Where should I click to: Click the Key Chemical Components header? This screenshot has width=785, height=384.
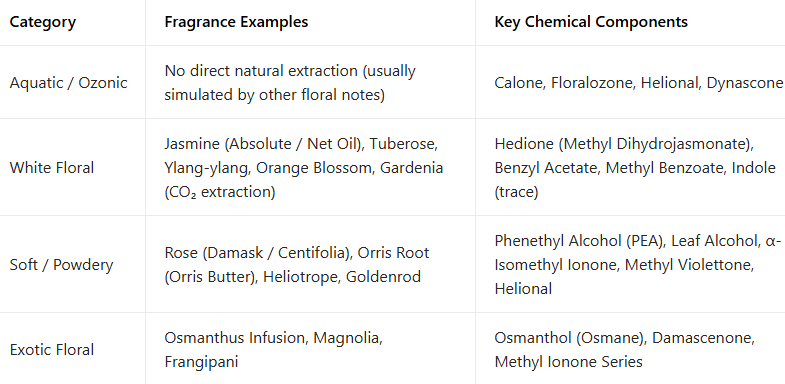(x=591, y=22)
